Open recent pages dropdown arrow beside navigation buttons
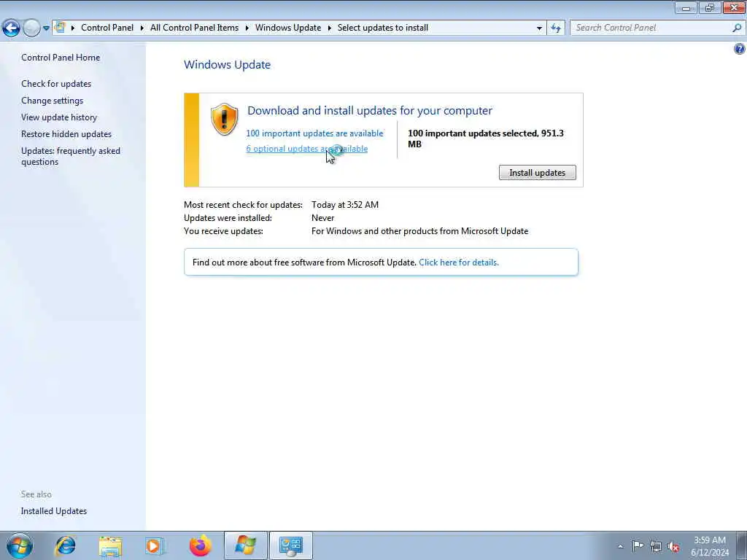Viewport: 747px width, 560px height. coord(46,28)
